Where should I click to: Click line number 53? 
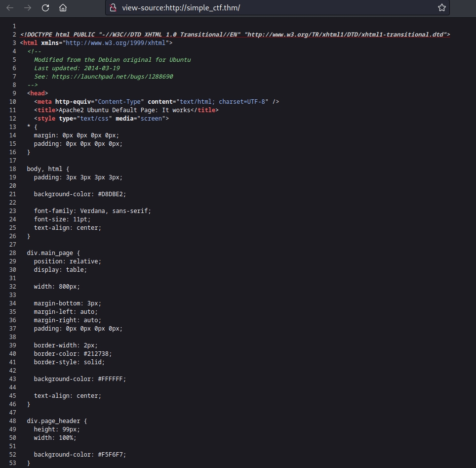13,463
